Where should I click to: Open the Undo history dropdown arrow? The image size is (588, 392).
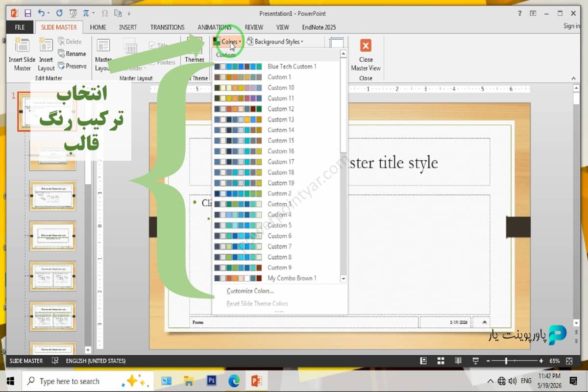(x=49, y=13)
